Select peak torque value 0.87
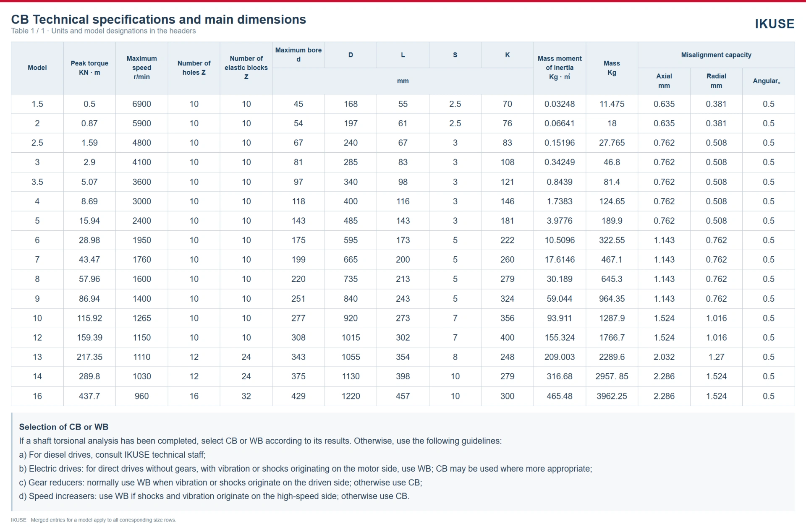Image resolution: width=806 pixels, height=532 pixels. point(89,123)
